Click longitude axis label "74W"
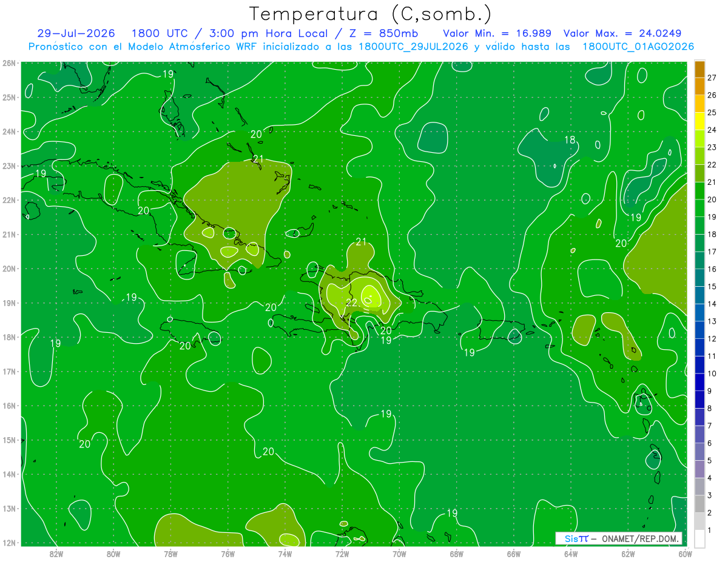728x562 pixels. [x=285, y=554]
